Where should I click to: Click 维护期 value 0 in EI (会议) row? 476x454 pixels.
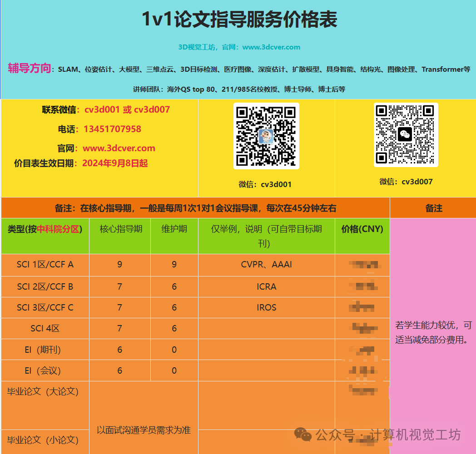point(174,371)
